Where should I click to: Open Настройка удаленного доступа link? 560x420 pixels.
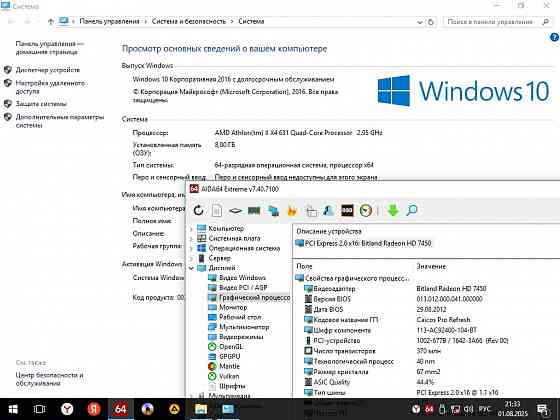(50, 87)
